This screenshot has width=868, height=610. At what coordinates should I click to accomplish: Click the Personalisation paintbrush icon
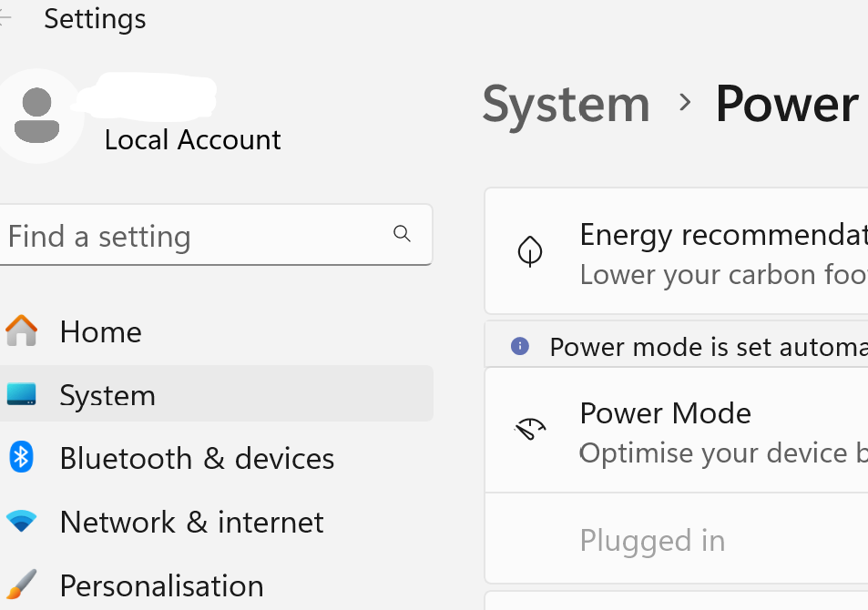21,585
